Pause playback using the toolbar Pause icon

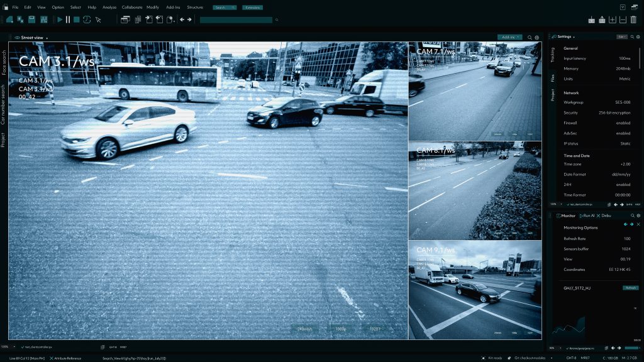(68, 19)
